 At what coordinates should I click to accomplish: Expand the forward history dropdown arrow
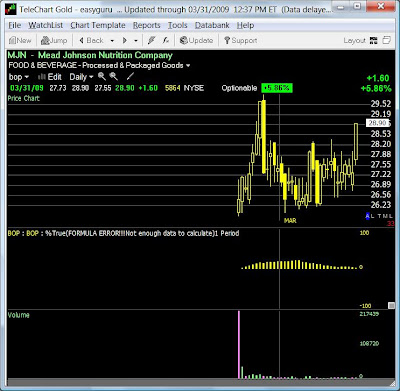pos(136,41)
